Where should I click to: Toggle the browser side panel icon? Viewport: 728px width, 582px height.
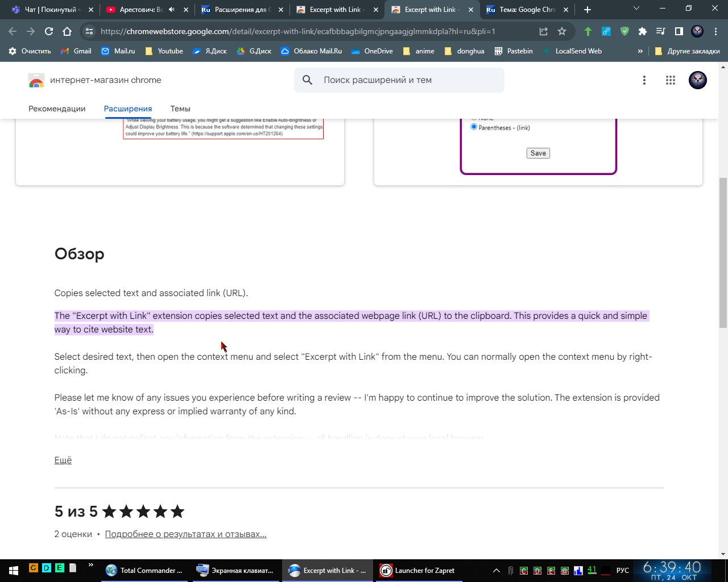[679, 32]
